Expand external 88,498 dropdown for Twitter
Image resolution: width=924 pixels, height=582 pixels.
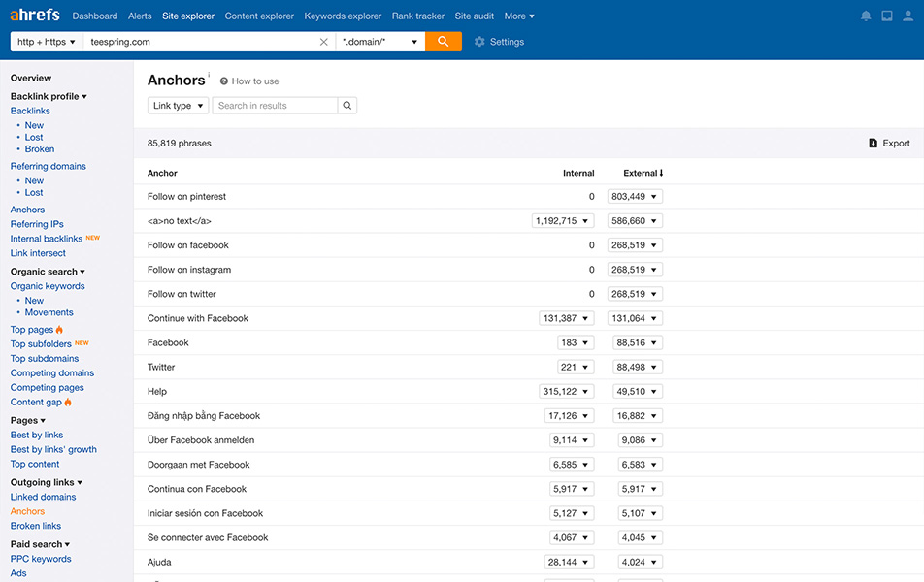(x=638, y=367)
